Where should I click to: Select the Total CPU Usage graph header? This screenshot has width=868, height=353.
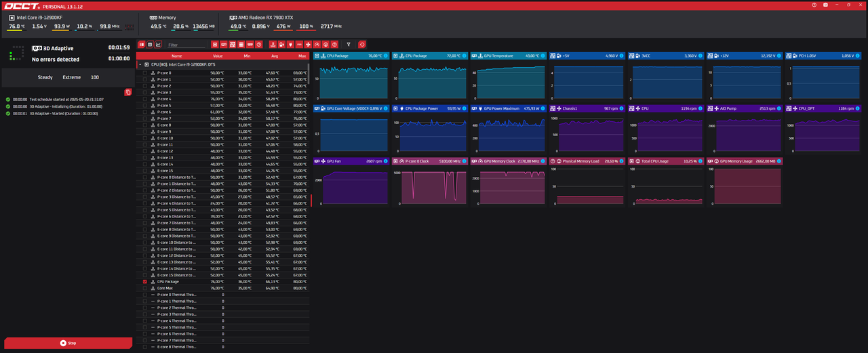tap(666, 161)
